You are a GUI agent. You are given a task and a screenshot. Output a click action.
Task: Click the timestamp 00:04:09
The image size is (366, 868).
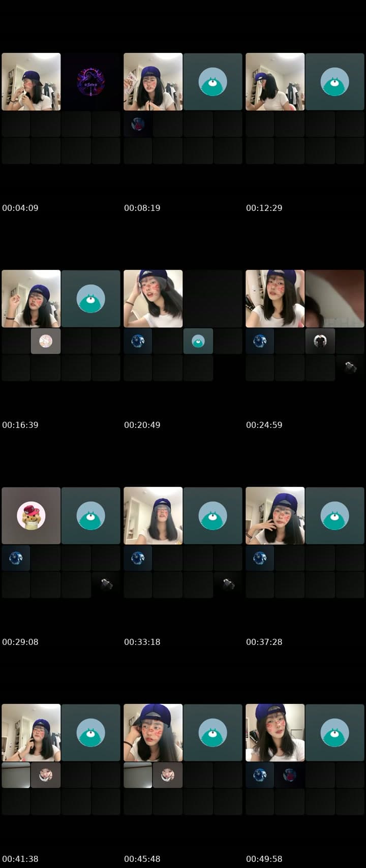pyautogui.click(x=20, y=208)
